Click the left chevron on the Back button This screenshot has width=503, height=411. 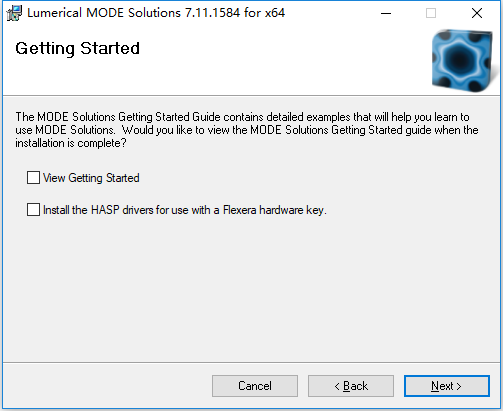pos(337,386)
